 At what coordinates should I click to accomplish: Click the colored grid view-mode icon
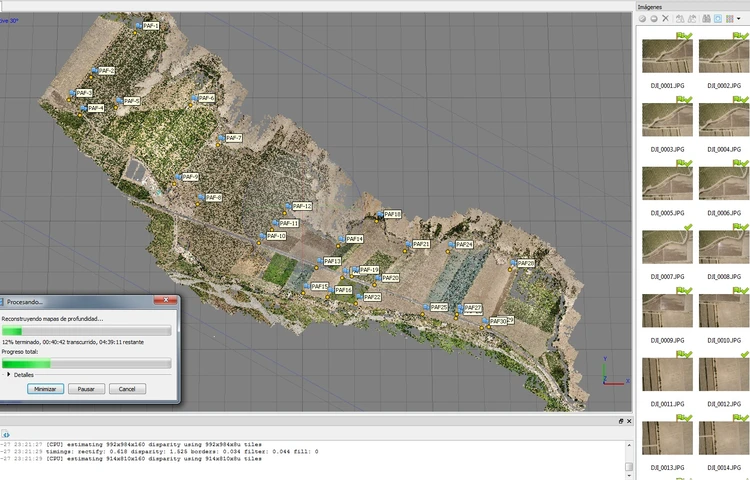[729, 19]
